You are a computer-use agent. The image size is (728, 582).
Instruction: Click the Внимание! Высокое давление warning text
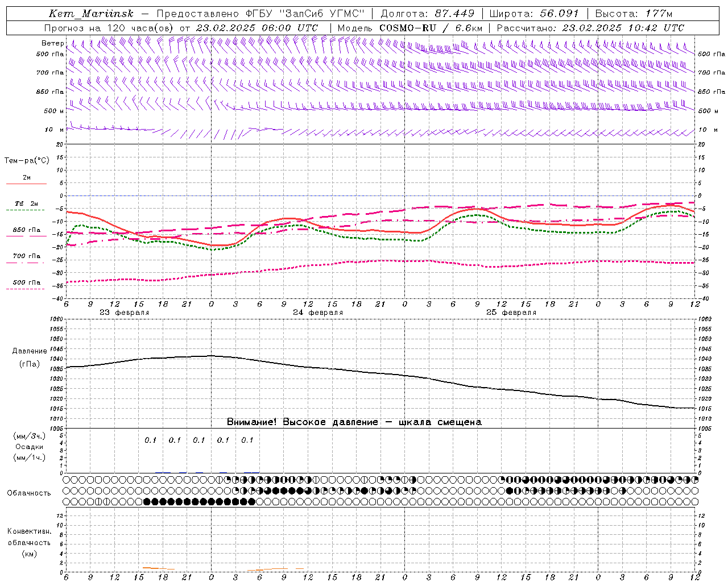click(x=354, y=422)
